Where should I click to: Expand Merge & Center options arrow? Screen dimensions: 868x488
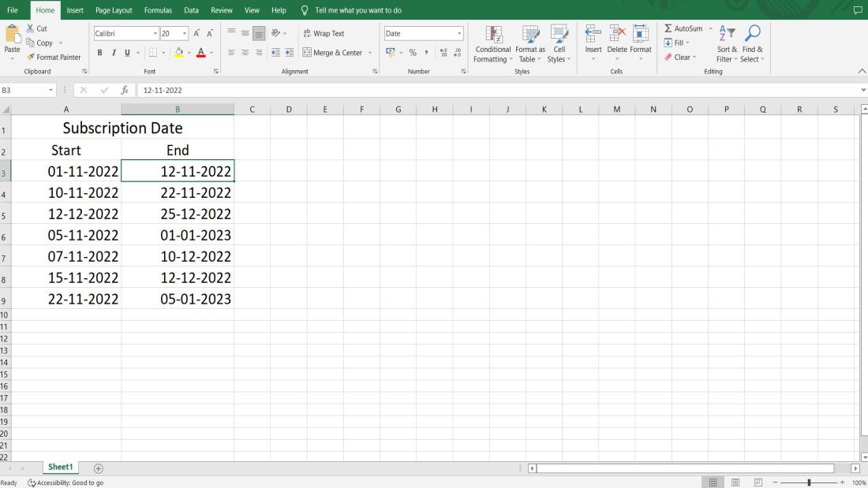(370, 53)
